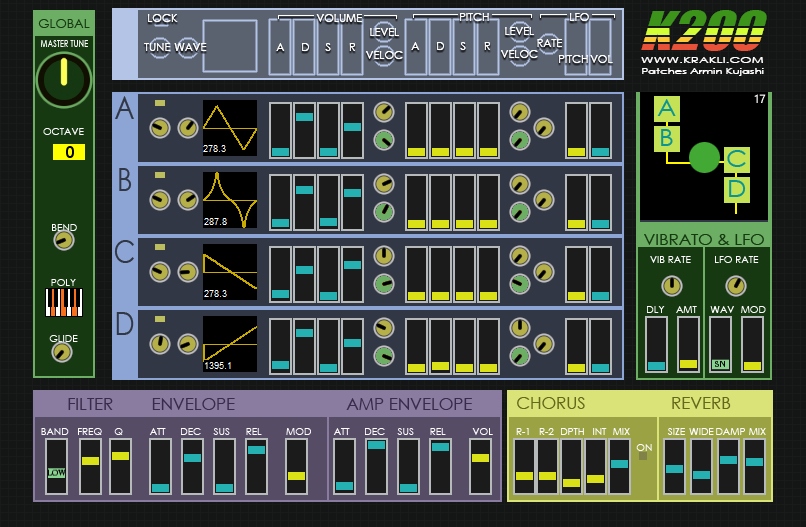Screen dimensions: 806x527
Task: Toggle oscillator C lock indicator
Action: click(160, 247)
